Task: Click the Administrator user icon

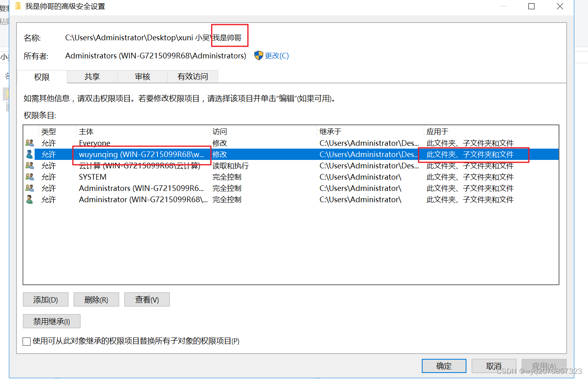Action: (x=29, y=199)
